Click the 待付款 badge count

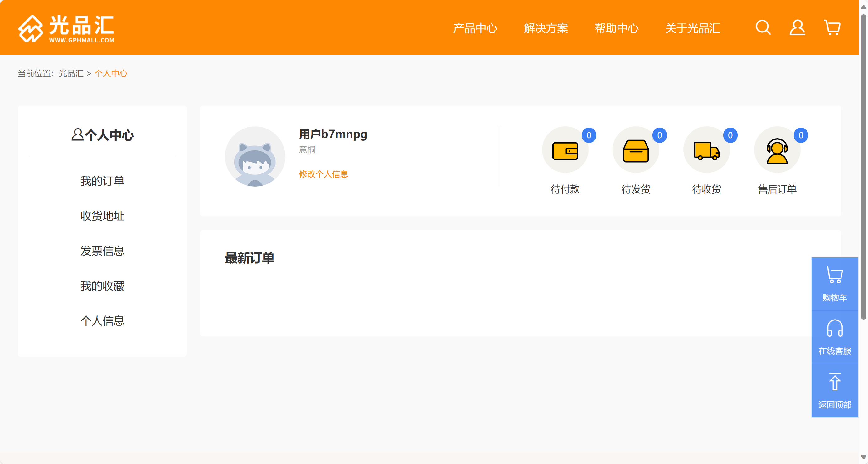point(589,135)
